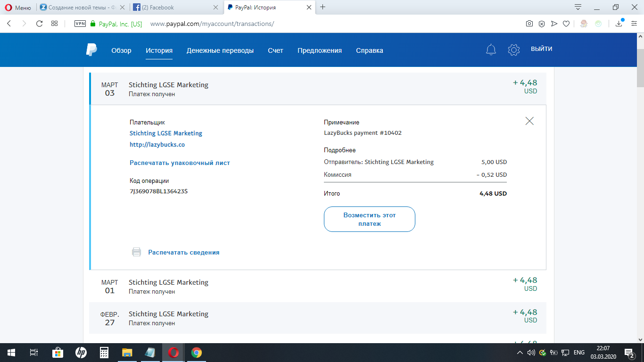The width and height of the screenshot is (644, 362).
Task: Click the Stichting LGSE Marketing payer link
Action: (x=166, y=133)
